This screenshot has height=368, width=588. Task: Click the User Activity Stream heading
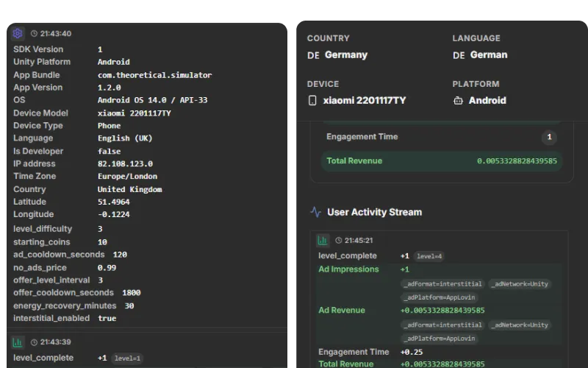pyautogui.click(x=374, y=212)
